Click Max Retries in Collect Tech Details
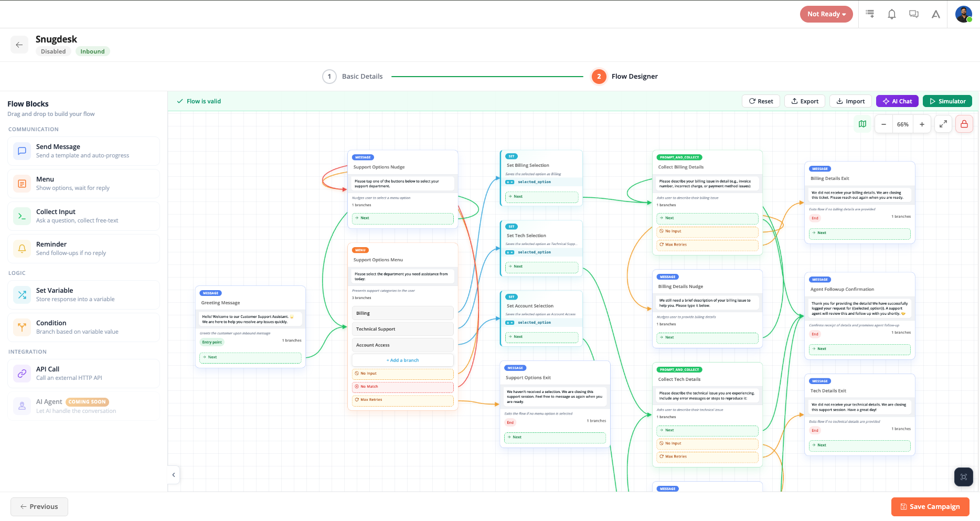The image size is (980, 521). click(x=707, y=456)
